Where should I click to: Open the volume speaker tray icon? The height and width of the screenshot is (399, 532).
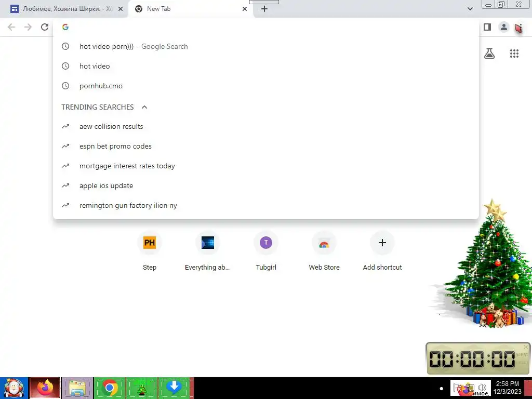click(x=482, y=387)
